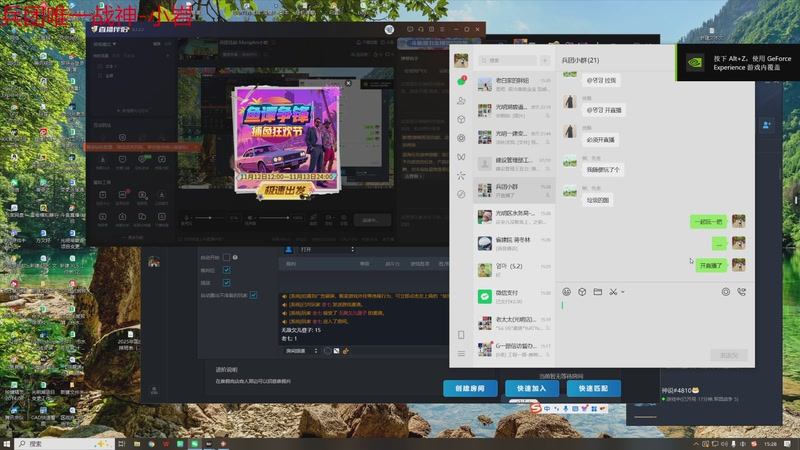Toggle the 中 language mode on Sogou toolbar
Screen dimensions: 800x450
(x=547, y=409)
